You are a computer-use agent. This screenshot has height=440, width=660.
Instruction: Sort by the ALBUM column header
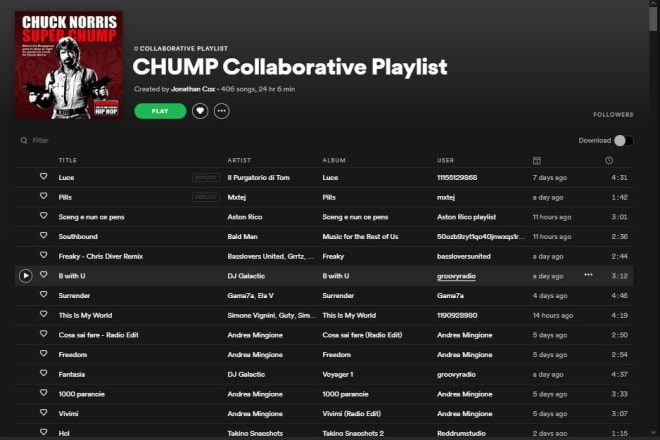point(334,160)
